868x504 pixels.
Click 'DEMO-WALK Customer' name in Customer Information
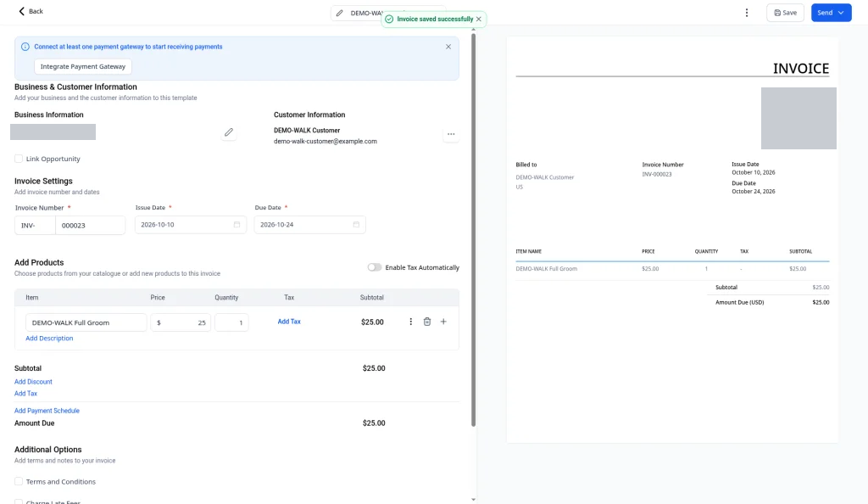307,130
